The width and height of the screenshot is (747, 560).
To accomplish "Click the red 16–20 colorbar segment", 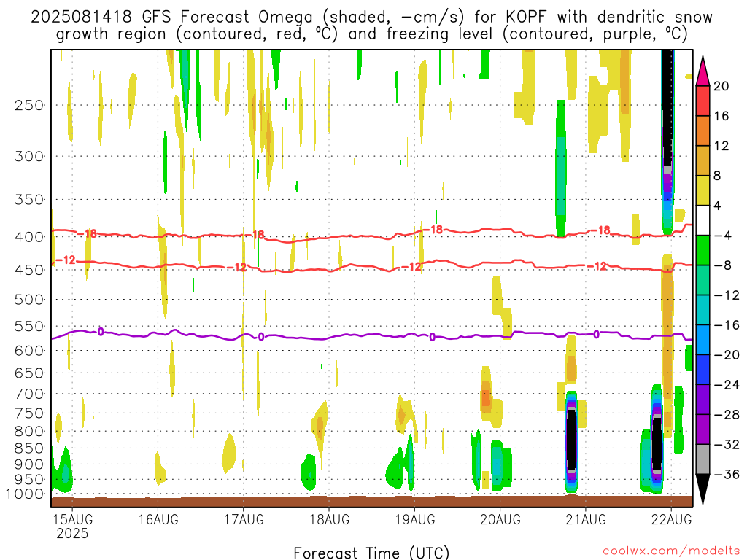I will 703,101.
